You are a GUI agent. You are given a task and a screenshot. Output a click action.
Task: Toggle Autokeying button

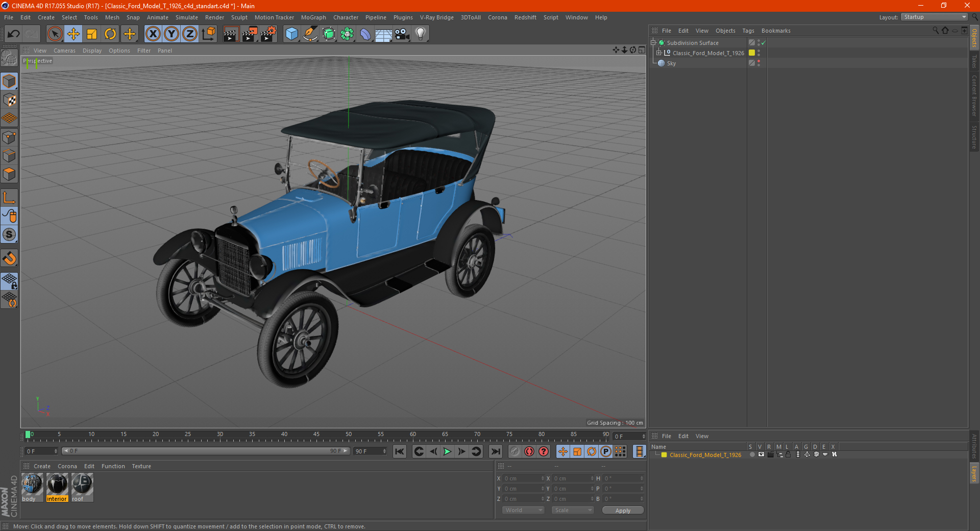529,451
